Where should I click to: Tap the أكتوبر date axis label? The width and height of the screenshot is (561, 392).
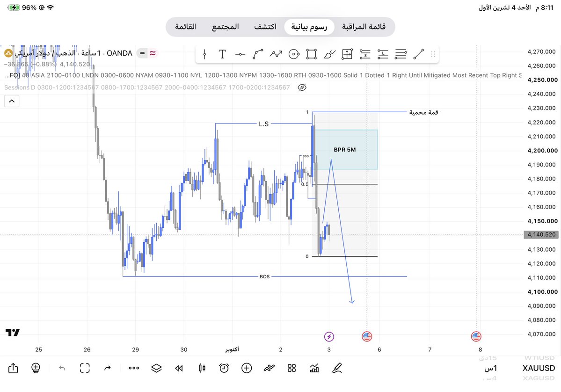[232, 349]
